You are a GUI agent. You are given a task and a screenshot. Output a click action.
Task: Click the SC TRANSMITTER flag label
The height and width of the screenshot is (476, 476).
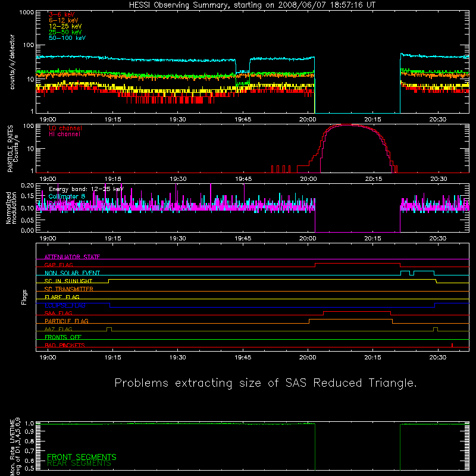pos(68,289)
